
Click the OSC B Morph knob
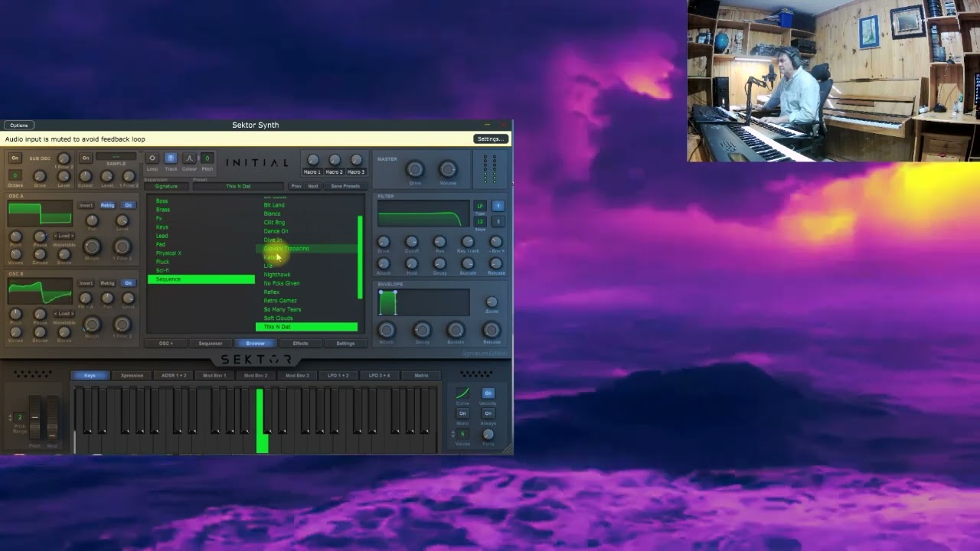click(x=92, y=324)
